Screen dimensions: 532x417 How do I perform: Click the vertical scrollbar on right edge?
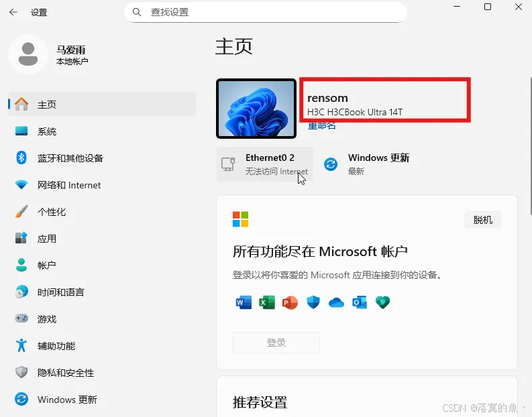click(x=531, y=145)
